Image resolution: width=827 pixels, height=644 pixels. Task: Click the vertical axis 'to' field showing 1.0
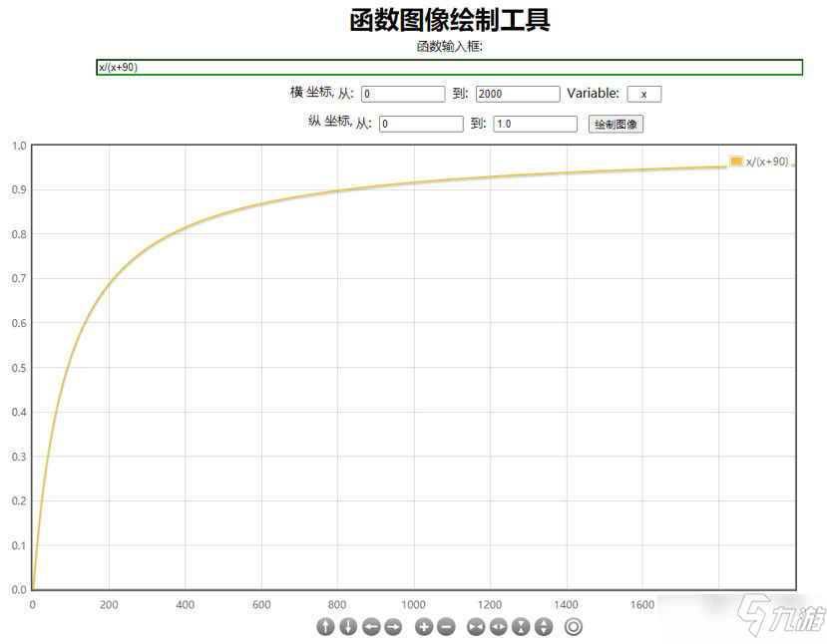coord(535,125)
